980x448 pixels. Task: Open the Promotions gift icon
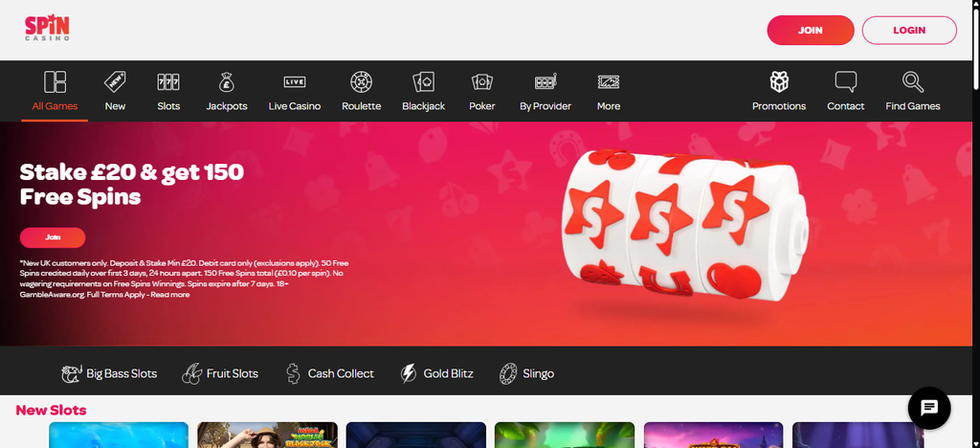(x=779, y=82)
